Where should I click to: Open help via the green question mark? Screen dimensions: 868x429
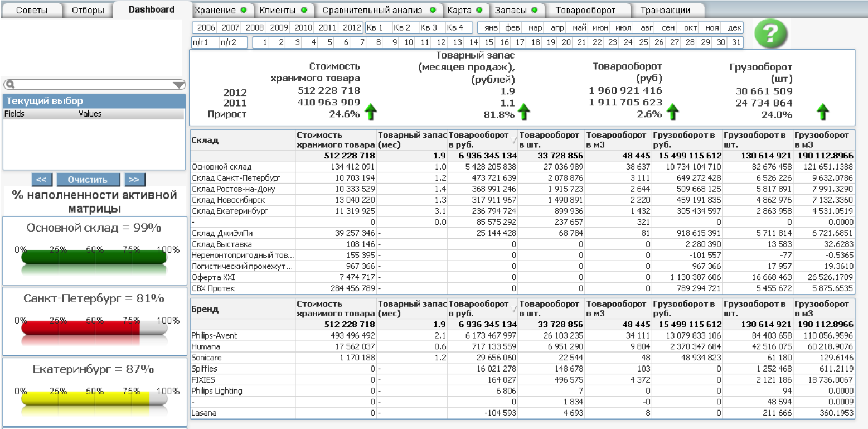771,34
